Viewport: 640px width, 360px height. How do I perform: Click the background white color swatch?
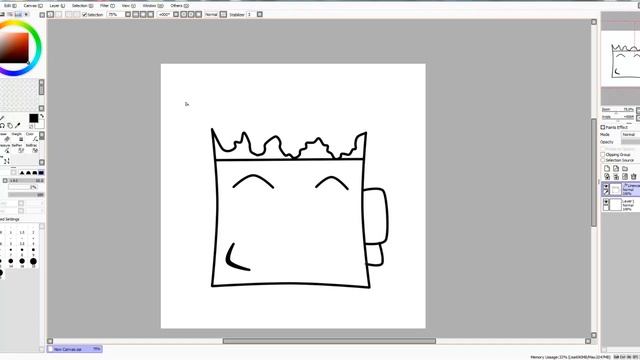coord(40,124)
